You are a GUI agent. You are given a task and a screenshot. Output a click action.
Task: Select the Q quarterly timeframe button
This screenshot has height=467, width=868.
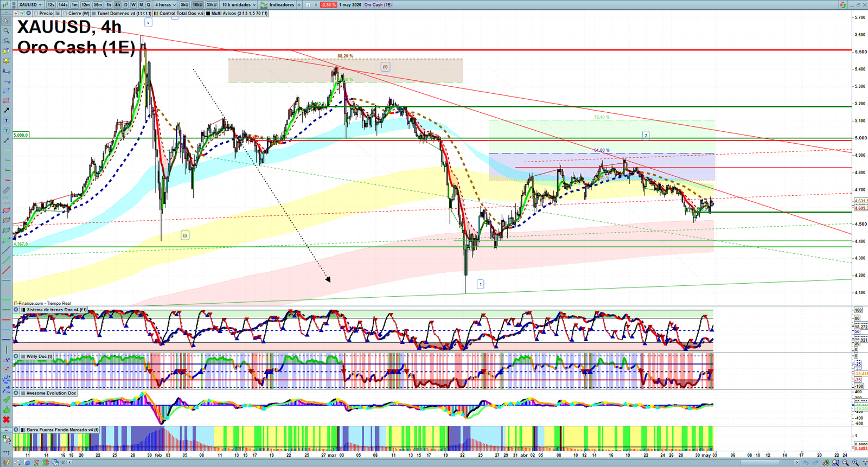click(x=148, y=5)
